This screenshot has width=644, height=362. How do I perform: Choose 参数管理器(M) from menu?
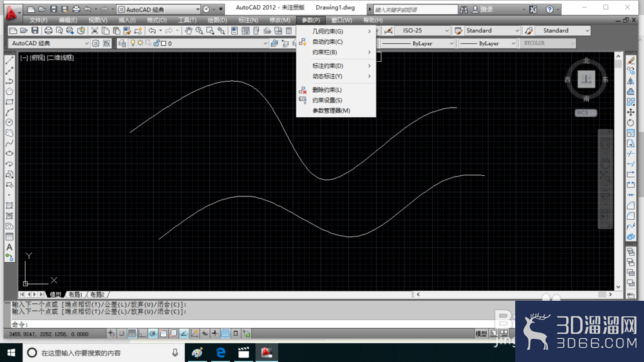click(x=336, y=111)
